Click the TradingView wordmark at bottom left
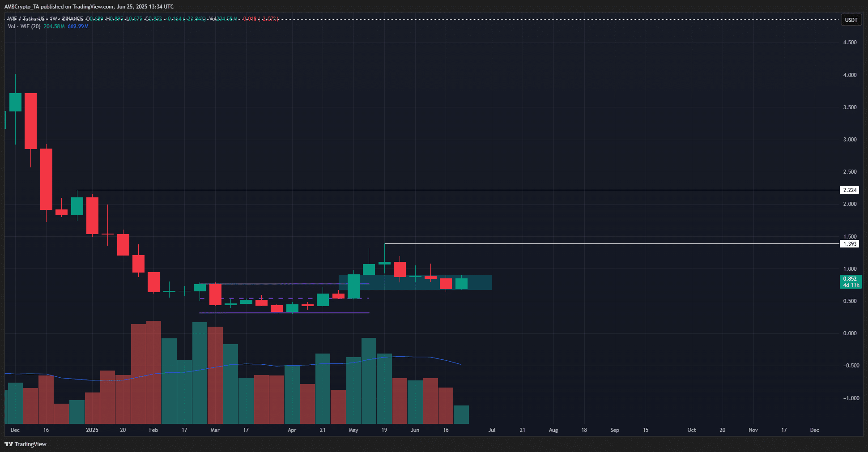The image size is (868, 452). (30, 444)
